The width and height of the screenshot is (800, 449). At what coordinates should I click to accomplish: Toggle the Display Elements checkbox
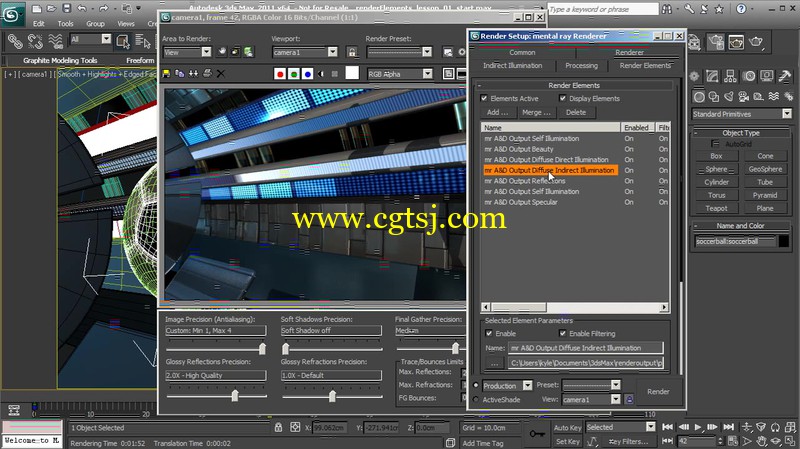tap(562, 98)
